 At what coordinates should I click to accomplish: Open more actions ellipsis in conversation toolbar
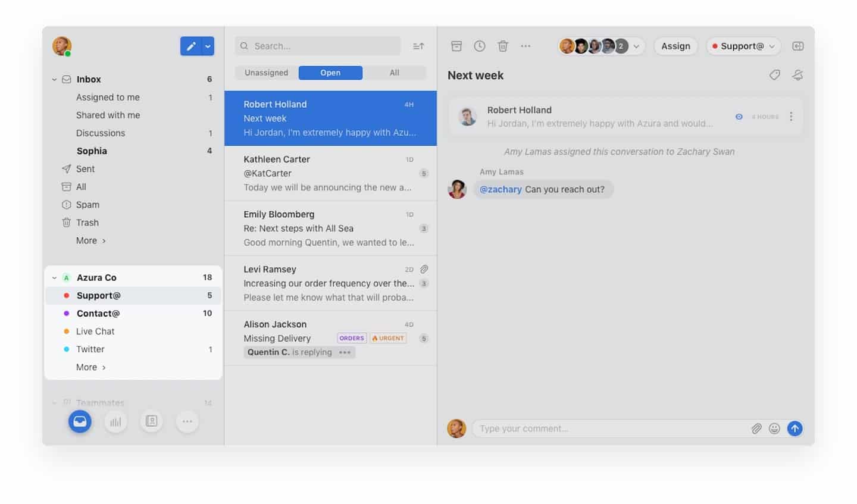(526, 46)
